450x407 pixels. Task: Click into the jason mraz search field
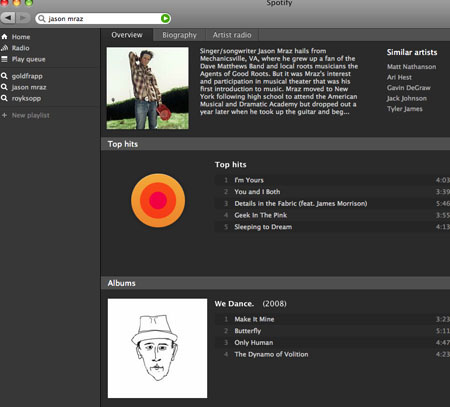coord(103,19)
